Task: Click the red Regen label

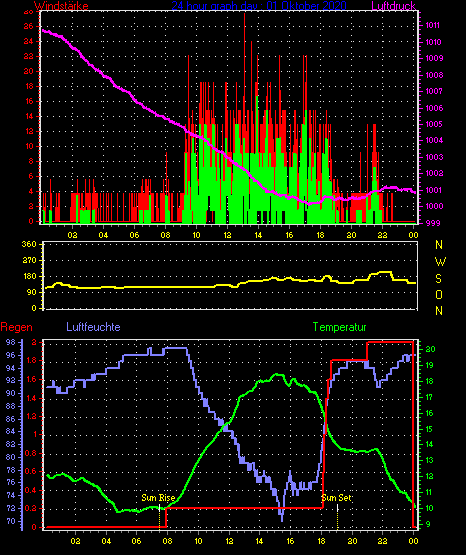Action: (16, 327)
